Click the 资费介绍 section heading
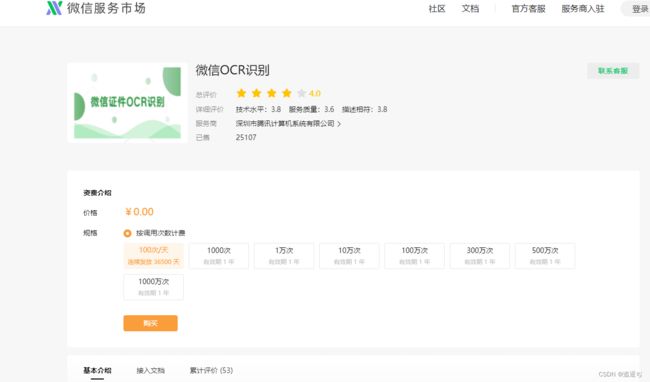650x382 pixels. (x=97, y=193)
